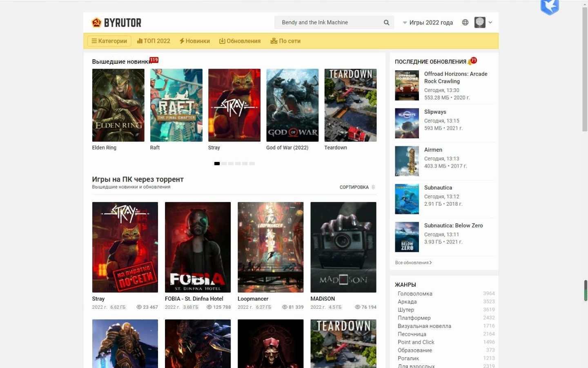Open the По сети section
This screenshot has height=368, width=588.
pos(285,41)
